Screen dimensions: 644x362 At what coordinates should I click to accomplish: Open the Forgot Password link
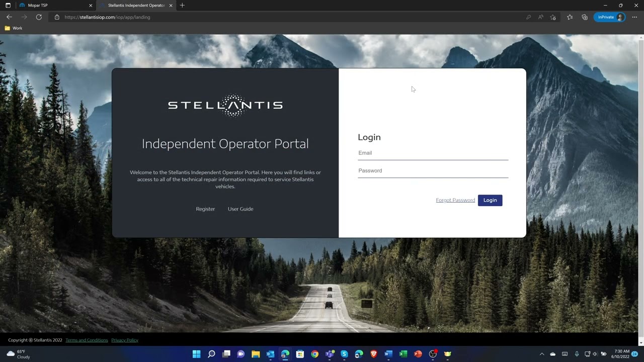tap(455, 200)
